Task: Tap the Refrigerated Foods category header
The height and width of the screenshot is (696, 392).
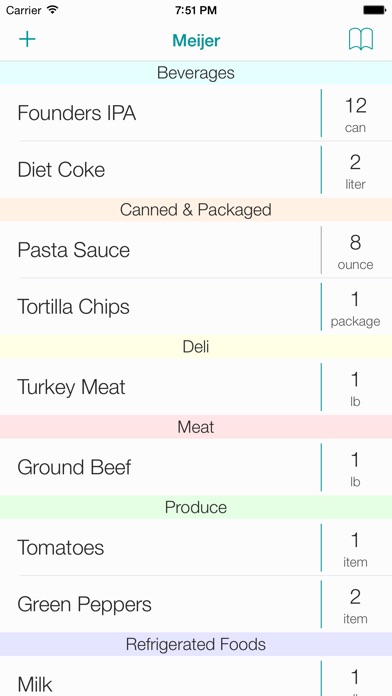Action: (196, 645)
